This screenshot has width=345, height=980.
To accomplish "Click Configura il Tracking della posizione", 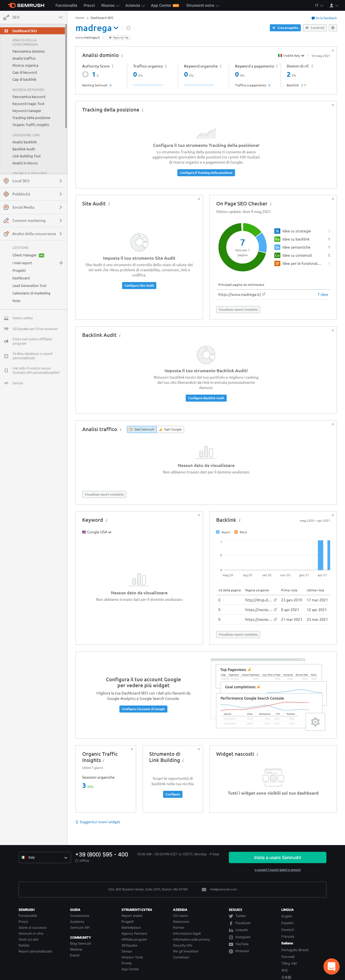I will [206, 173].
